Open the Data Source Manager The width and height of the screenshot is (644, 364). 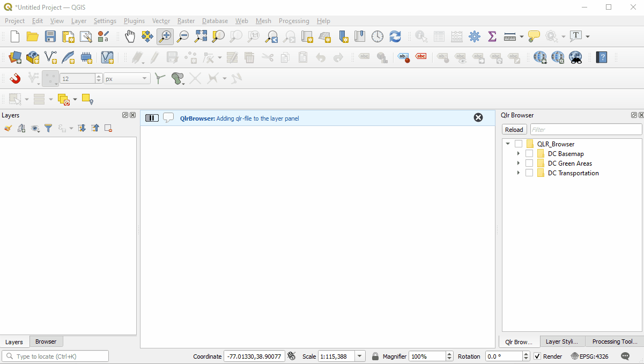15,57
